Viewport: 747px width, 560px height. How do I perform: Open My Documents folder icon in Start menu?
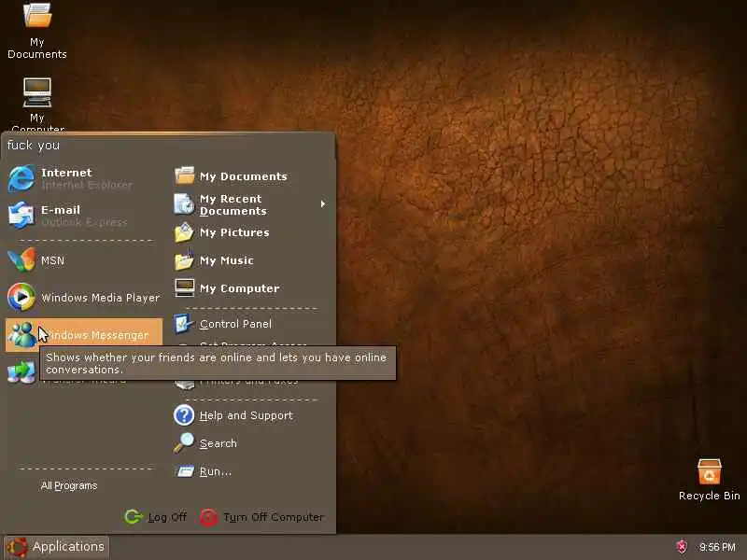tap(184, 175)
